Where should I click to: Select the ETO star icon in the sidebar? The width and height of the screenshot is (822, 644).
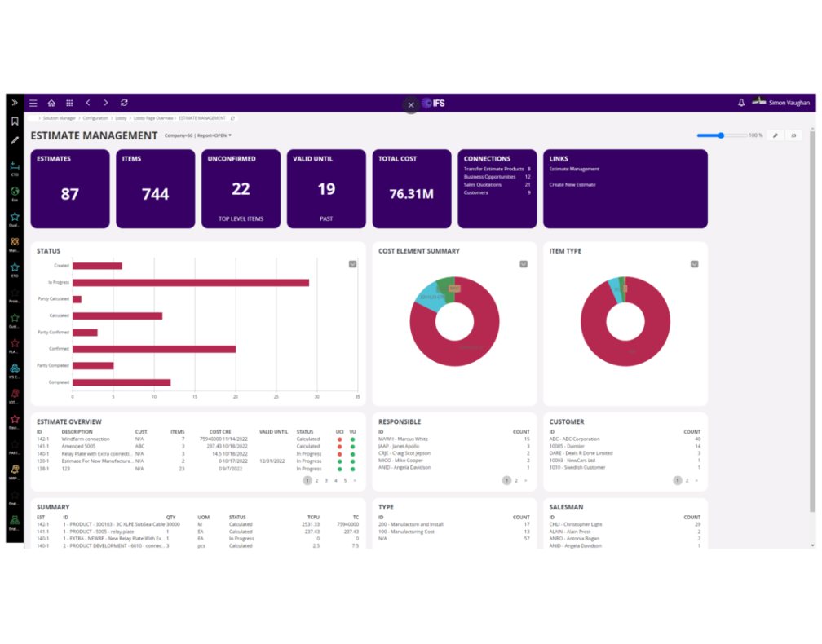pyautogui.click(x=15, y=267)
